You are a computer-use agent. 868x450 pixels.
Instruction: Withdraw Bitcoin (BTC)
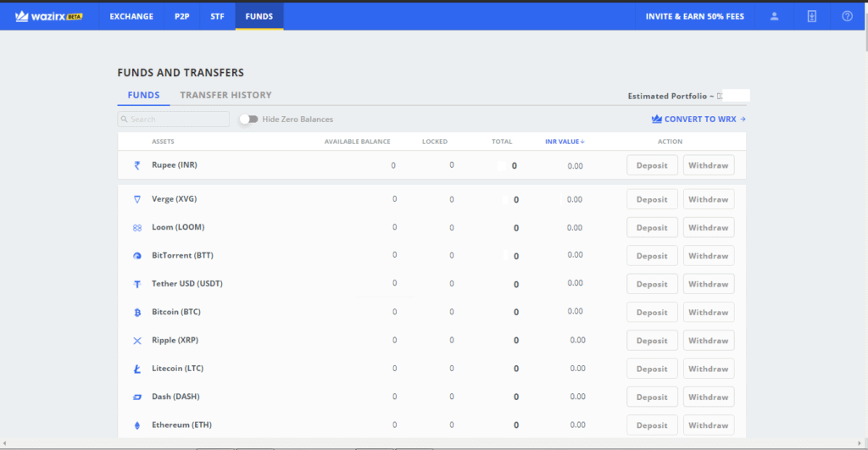coord(709,312)
